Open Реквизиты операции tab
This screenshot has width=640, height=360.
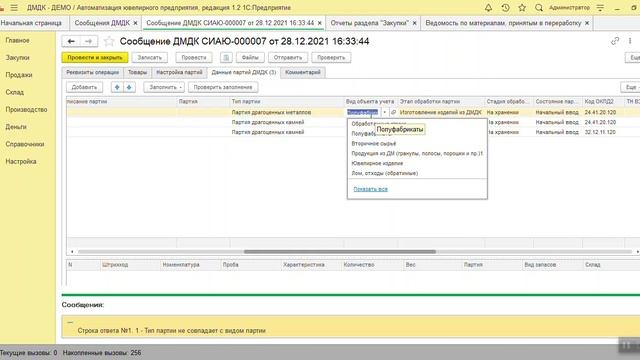pyautogui.click(x=92, y=72)
